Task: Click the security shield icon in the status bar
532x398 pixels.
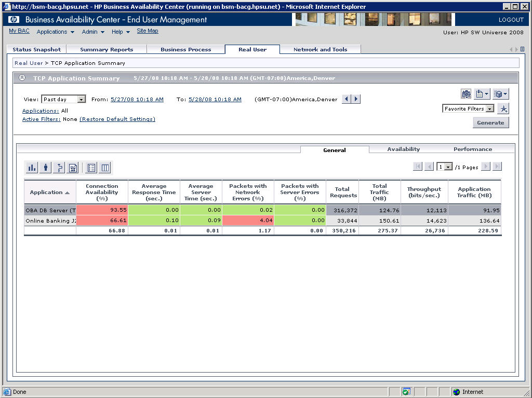Action: pos(406,392)
